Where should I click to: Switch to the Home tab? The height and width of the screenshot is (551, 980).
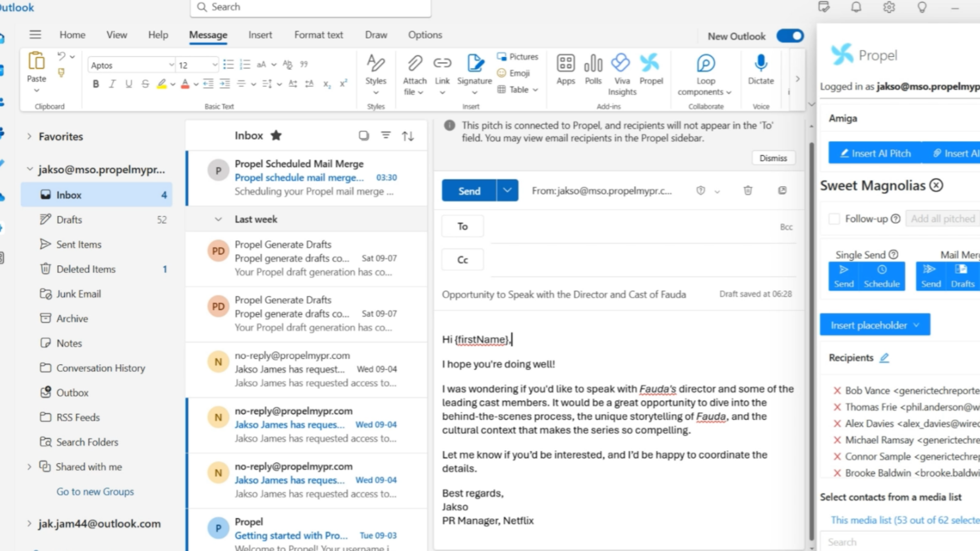coord(72,35)
